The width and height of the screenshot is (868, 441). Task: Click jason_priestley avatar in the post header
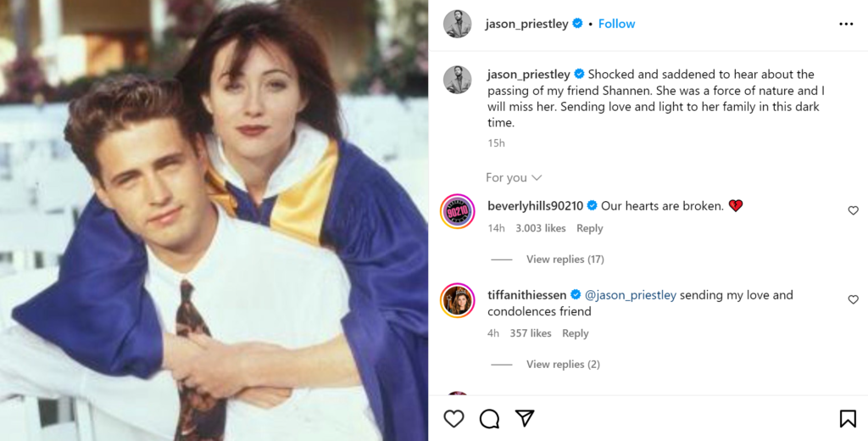coord(458,24)
